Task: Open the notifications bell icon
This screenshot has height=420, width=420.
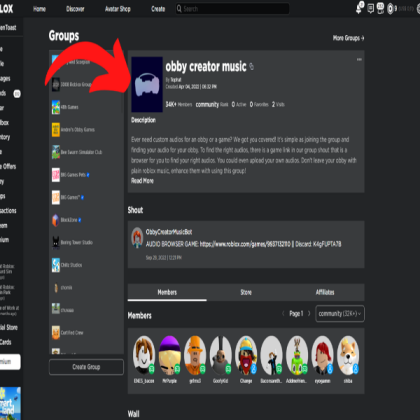Action: point(359,8)
